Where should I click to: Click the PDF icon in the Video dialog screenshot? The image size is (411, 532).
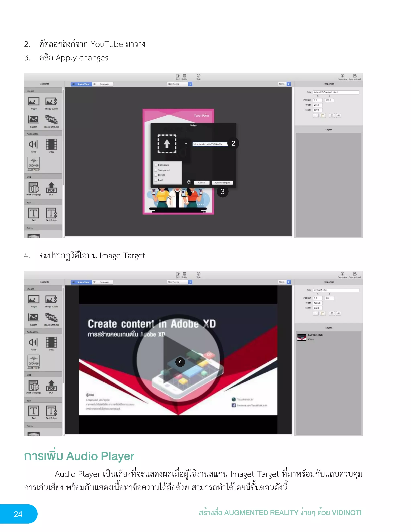tap(51, 188)
